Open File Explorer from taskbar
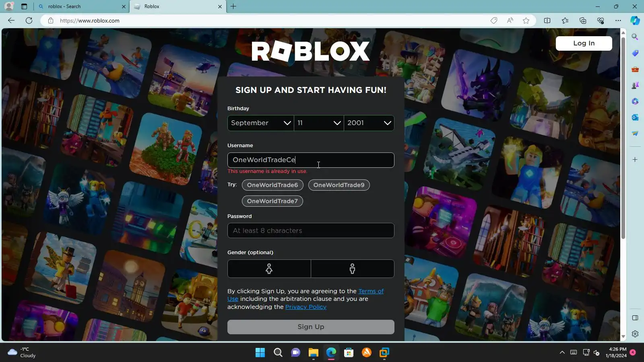Screen dimensions: 644x362 click(314, 353)
